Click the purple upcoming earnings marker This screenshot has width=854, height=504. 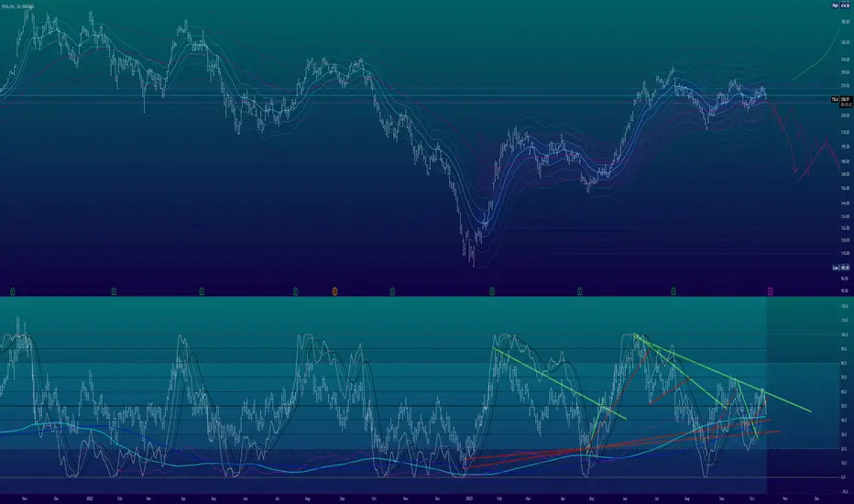(x=770, y=291)
